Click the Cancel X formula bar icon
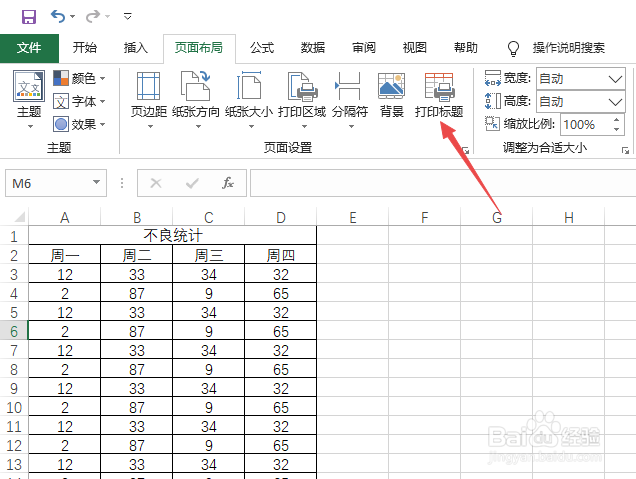Screen dimensions: 636x479 pos(156,183)
